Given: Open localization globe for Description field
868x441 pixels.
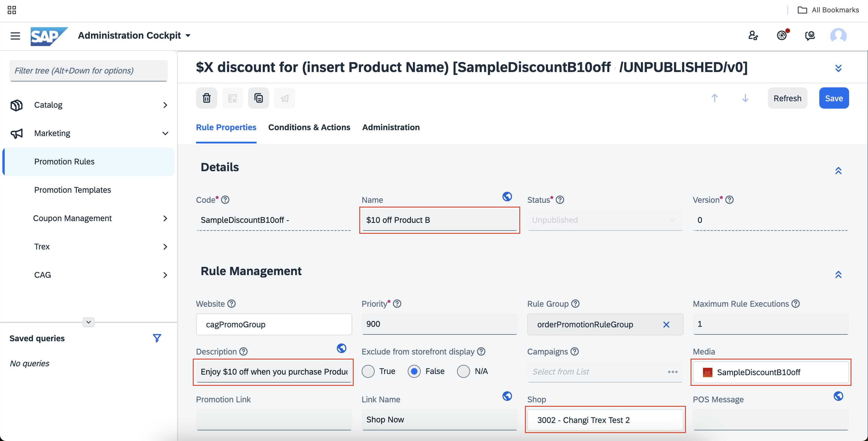Looking at the screenshot, I should click(x=341, y=348).
